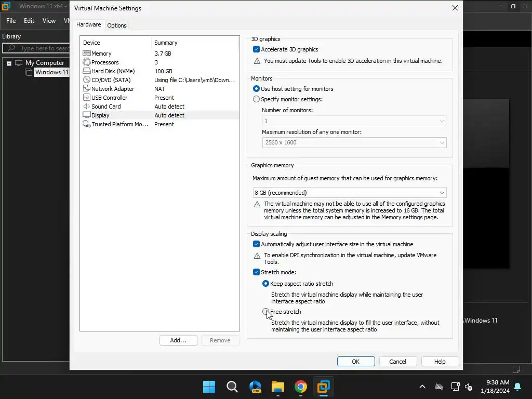Click the Add... device button
Screen dimensions: 532x399
178,340
